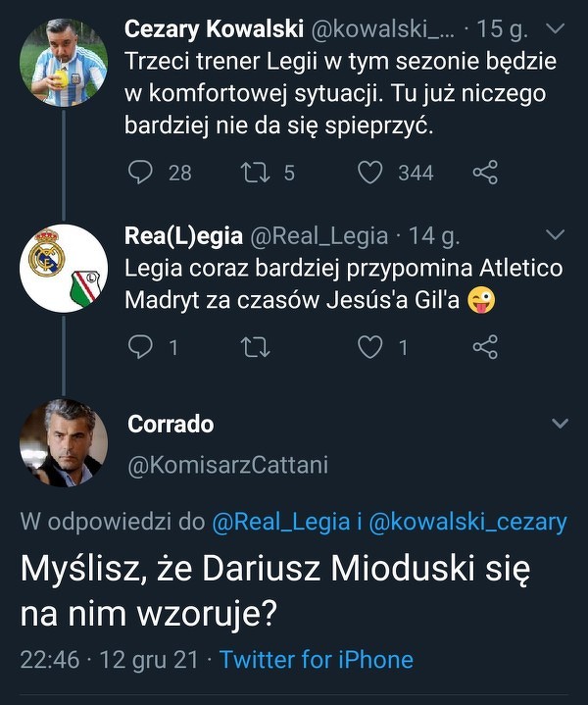The width and height of the screenshot is (588, 705).
Task: Tap the 22:46 · 12 gru 21 timestamp
Action: pyautogui.click(x=108, y=659)
